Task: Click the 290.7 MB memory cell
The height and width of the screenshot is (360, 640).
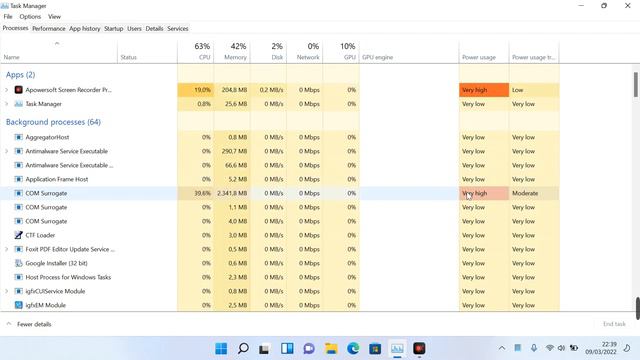Action: [231, 151]
